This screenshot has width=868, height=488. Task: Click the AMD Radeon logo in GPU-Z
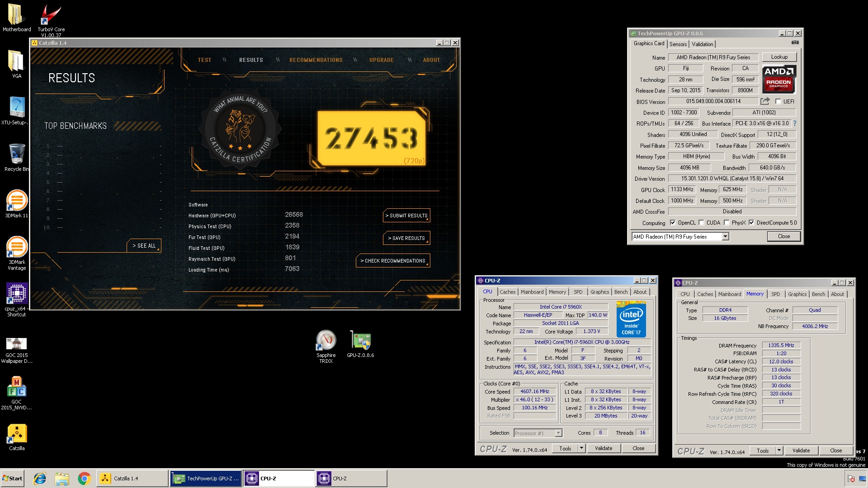(779, 79)
